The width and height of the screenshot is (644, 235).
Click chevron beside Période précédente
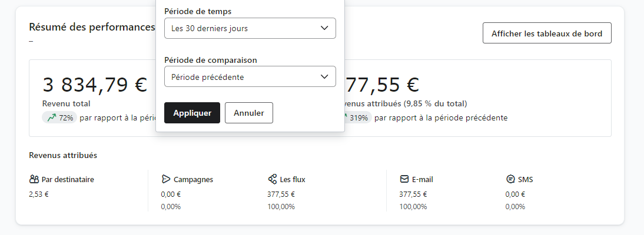pyautogui.click(x=324, y=77)
